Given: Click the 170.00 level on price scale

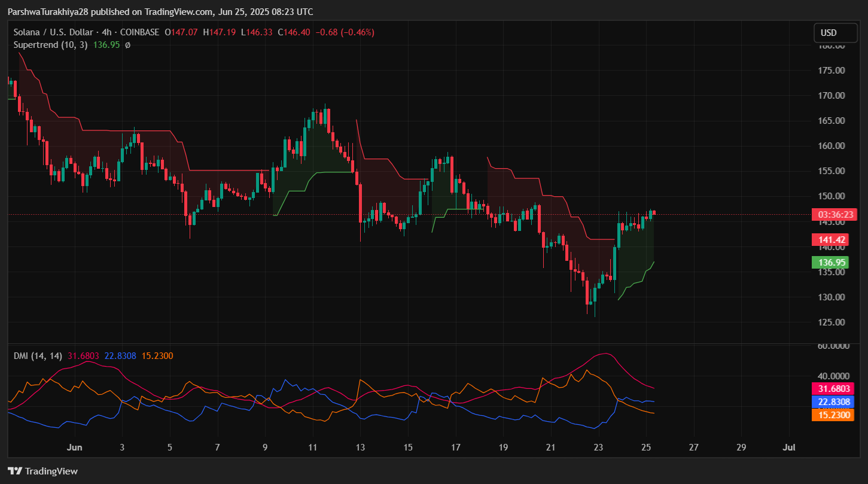Looking at the screenshot, I should pos(832,95).
